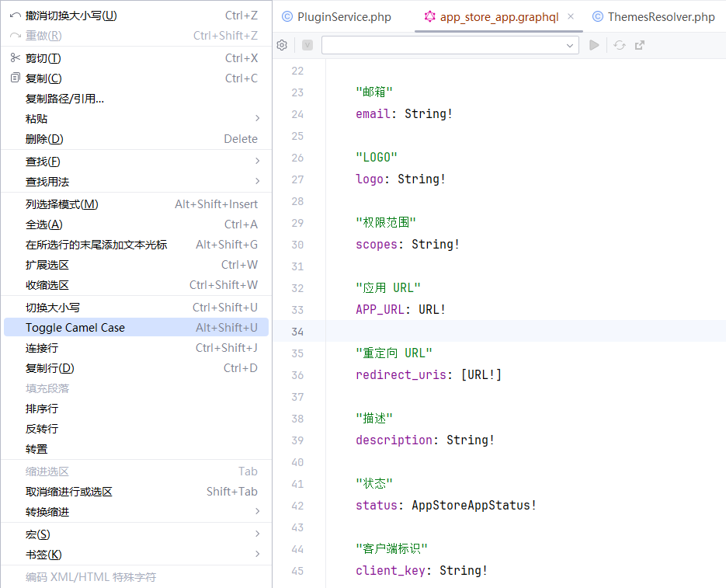The width and height of the screenshot is (726, 588).
Task: Select Toggle Camel Case menu item
Action: (75, 328)
